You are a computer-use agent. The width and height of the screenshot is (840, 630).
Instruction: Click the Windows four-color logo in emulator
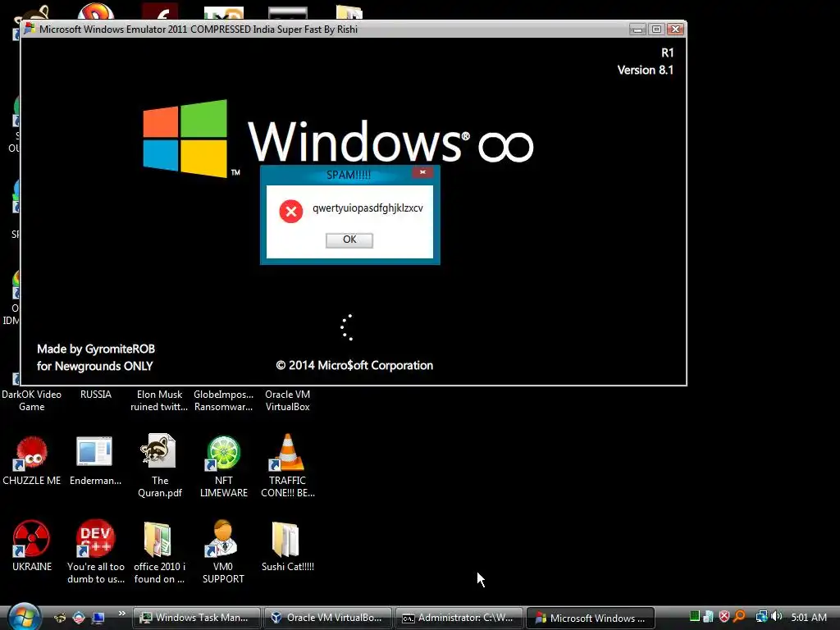(x=185, y=139)
